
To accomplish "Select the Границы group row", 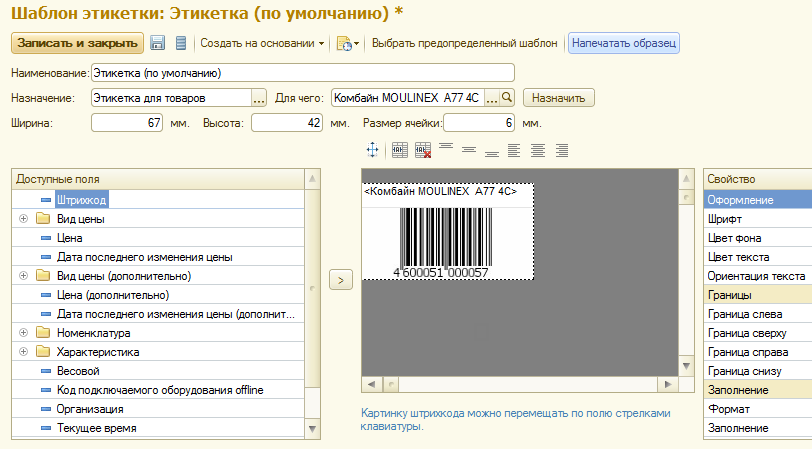I will 758,295.
